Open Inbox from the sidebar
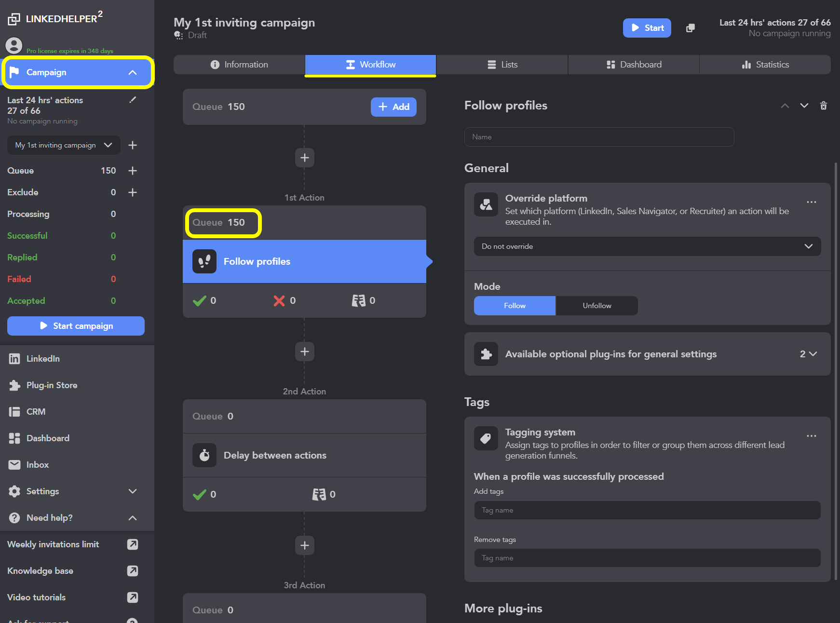The height and width of the screenshot is (623, 840). point(38,465)
